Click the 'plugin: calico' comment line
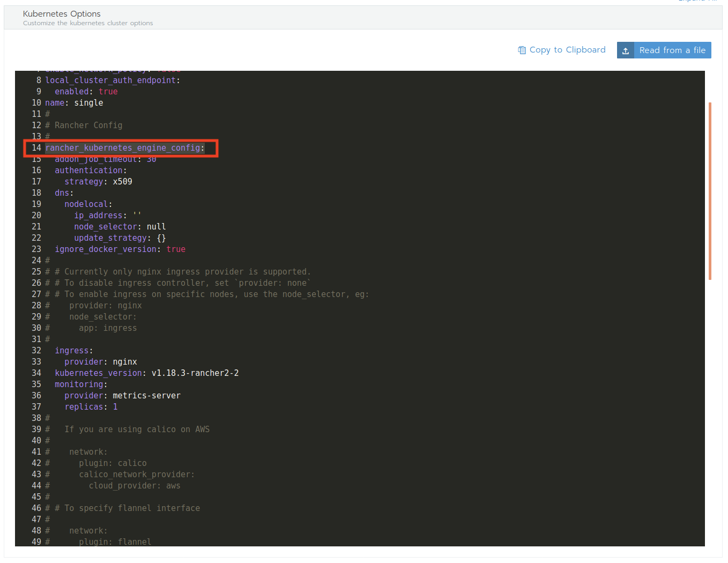Screen dimensions: 728x563 (x=113, y=463)
